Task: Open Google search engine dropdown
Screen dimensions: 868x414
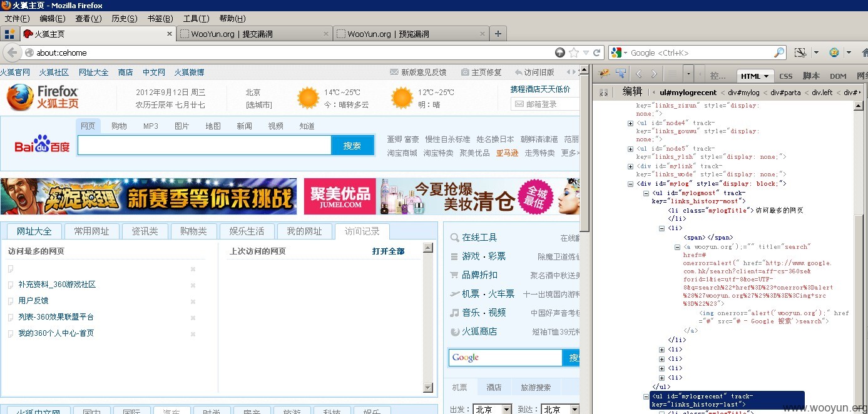Action: tap(625, 53)
